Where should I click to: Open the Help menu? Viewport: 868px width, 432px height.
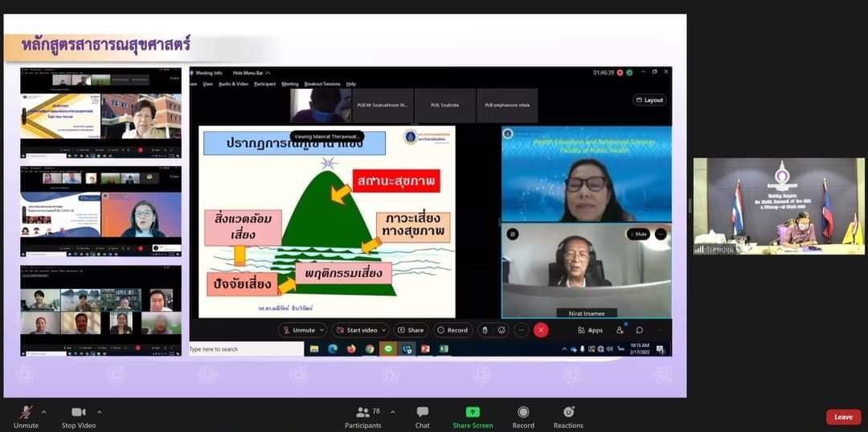point(351,84)
